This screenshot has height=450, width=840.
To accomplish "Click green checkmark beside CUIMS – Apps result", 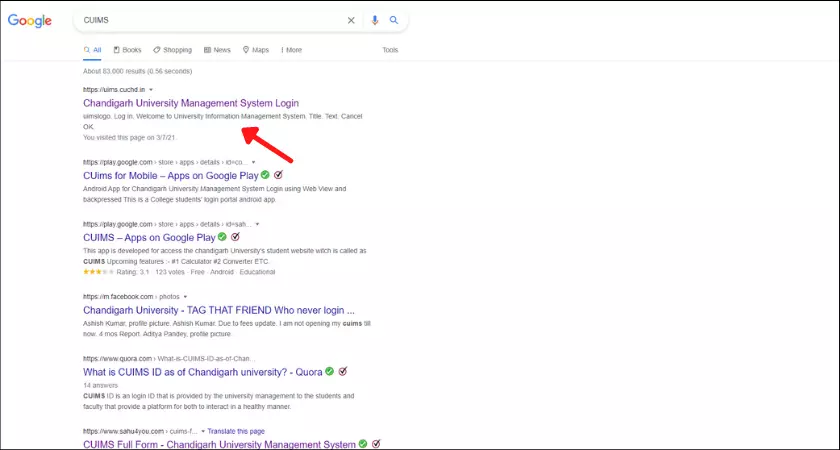I will tap(222, 237).
